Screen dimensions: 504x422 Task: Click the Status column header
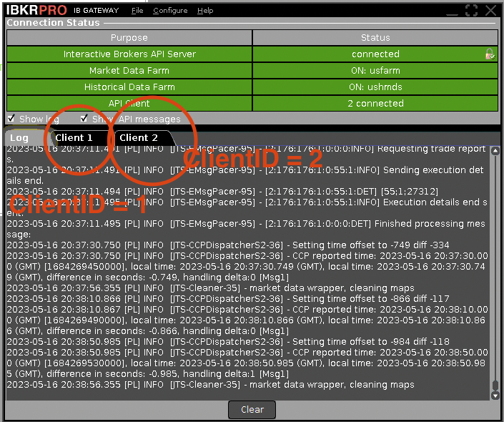tap(375, 38)
